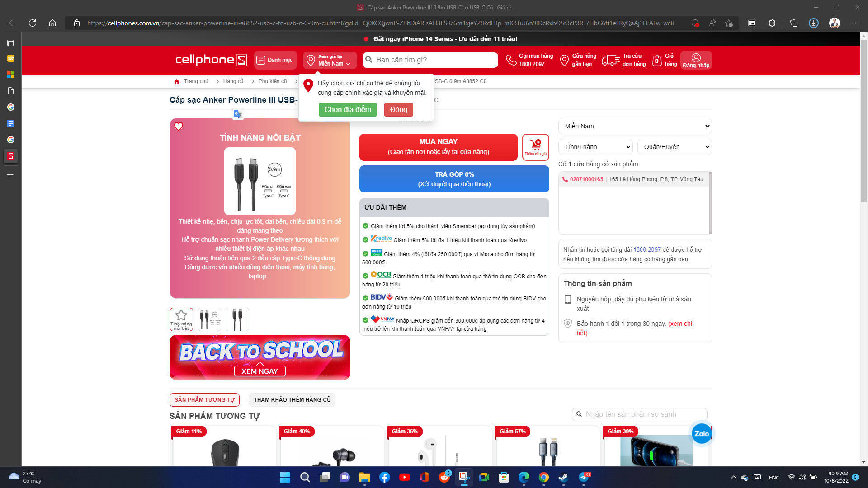Open the Hàng cũ breadcrumb link
This screenshot has height=488, width=868.
pyautogui.click(x=233, y=81)
